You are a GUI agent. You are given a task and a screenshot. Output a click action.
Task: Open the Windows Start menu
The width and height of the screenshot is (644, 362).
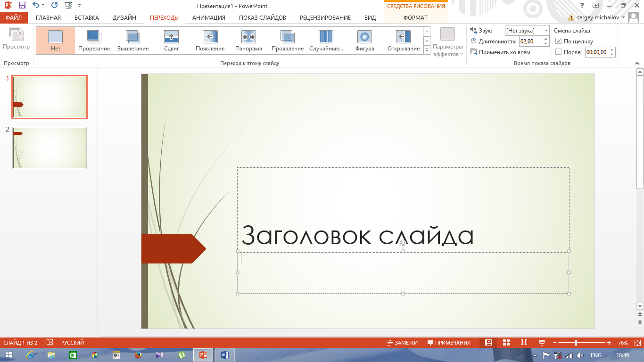9,355
